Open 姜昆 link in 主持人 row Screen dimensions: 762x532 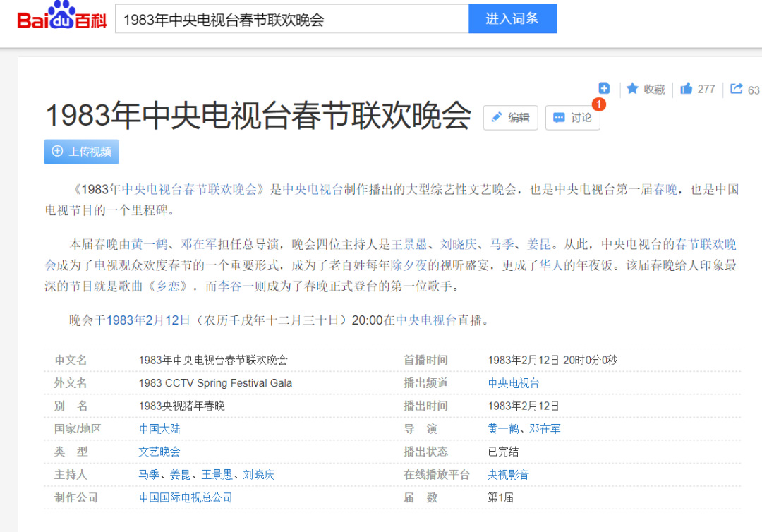(181, 475)
